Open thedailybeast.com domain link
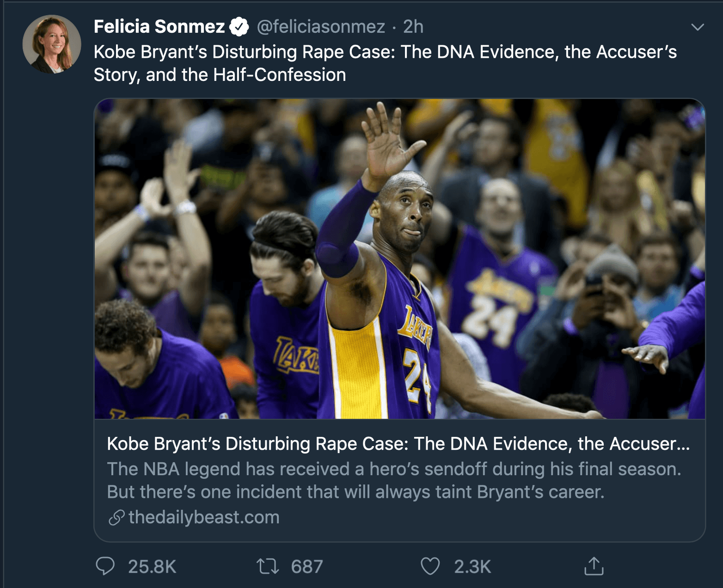Screen dimensions: 723x588 coord(204,517)
